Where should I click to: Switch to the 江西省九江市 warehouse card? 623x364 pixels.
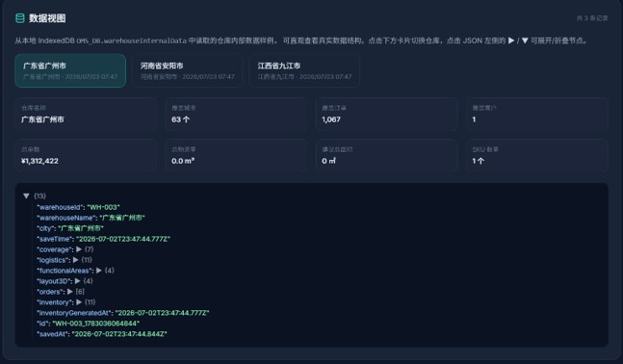[304, 70]
